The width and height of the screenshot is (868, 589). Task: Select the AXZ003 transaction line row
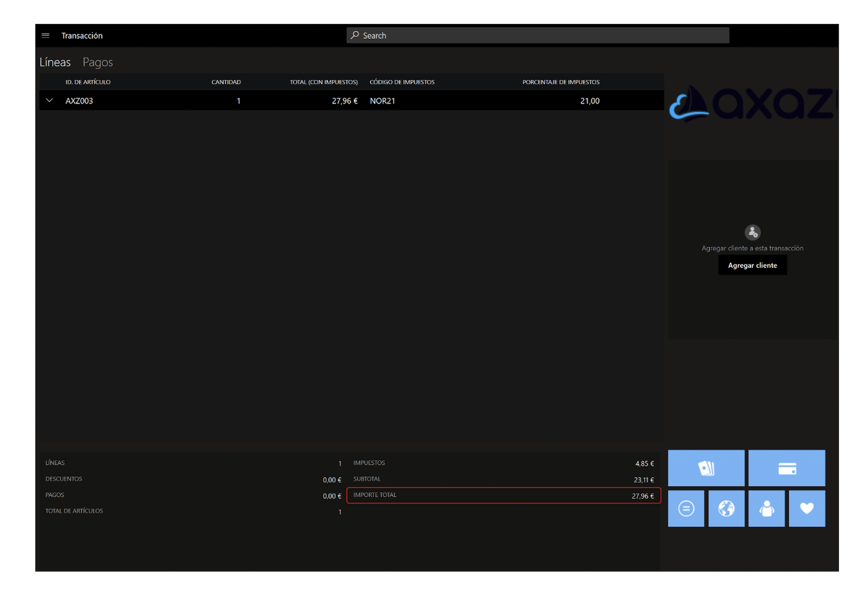[351, 100]
